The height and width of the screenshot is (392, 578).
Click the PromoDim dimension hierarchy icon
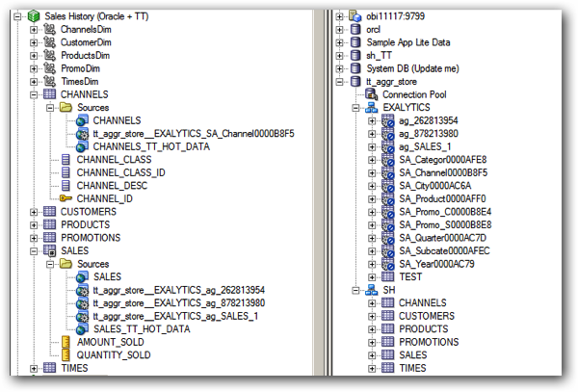click(50, 68)
